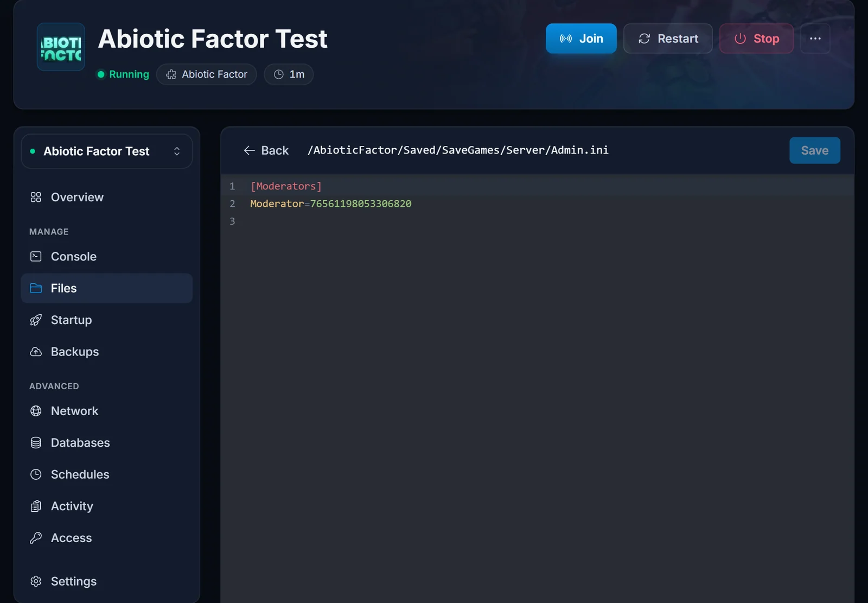Click the Schedules clock icon

point(36,474)
